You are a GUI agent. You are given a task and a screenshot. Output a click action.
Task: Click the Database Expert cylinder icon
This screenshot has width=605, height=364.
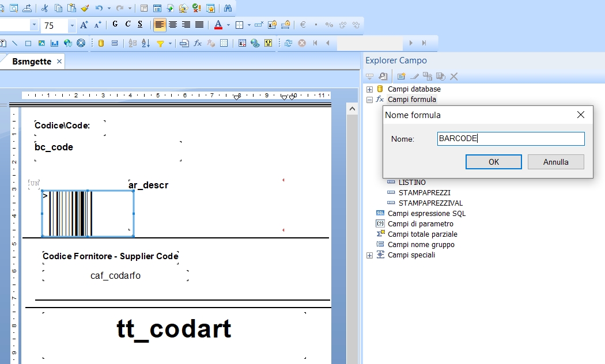click(101, 43)
